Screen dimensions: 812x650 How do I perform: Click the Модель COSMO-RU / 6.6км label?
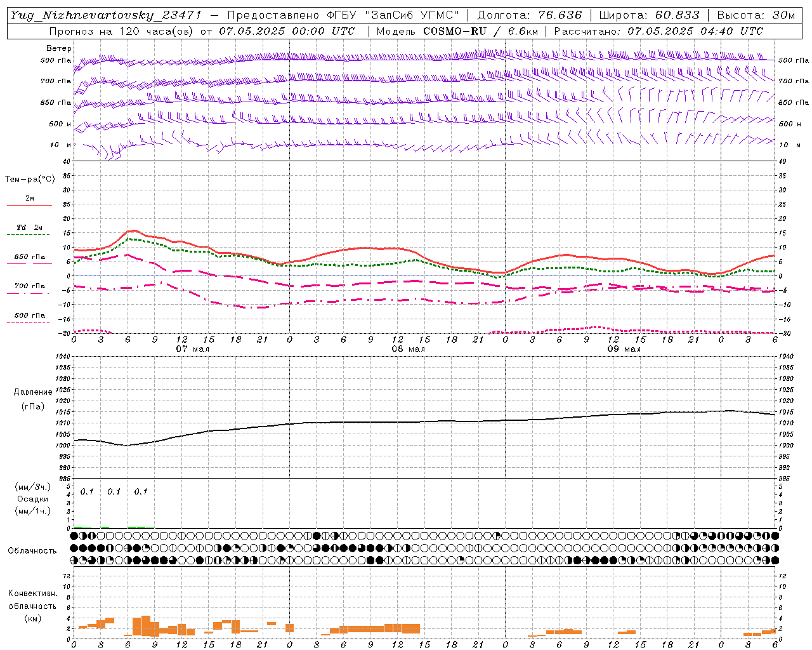coord(457,31)
